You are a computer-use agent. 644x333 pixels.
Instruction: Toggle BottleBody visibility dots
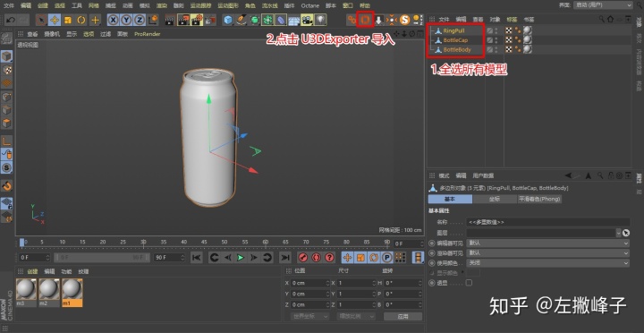click(496, 49)
